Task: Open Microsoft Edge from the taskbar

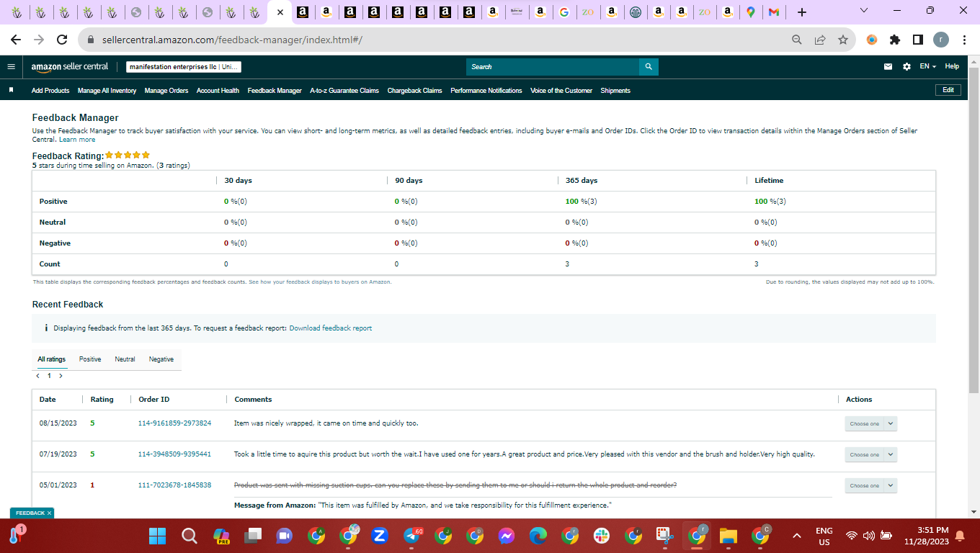Action: point(538,536)
